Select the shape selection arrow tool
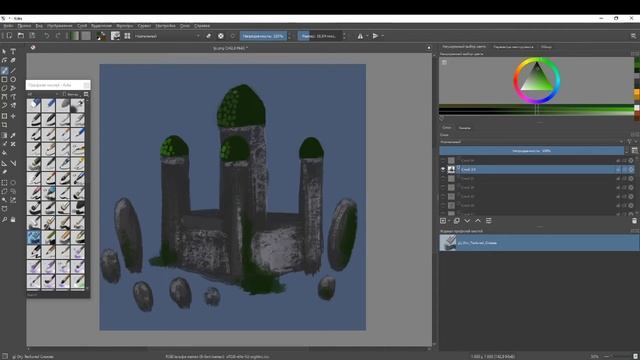This screenshot has height=360, width=640. tap(4, 51)
